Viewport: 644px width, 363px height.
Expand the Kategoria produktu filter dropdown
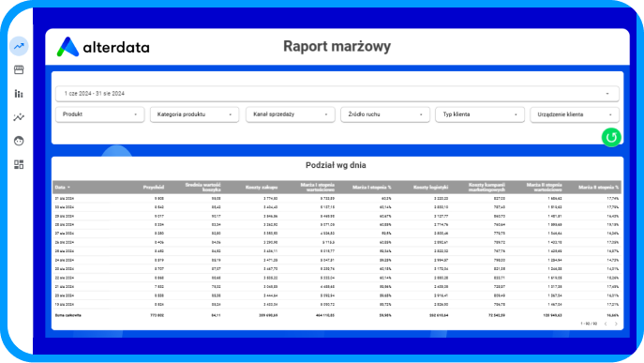click(194, 114)
